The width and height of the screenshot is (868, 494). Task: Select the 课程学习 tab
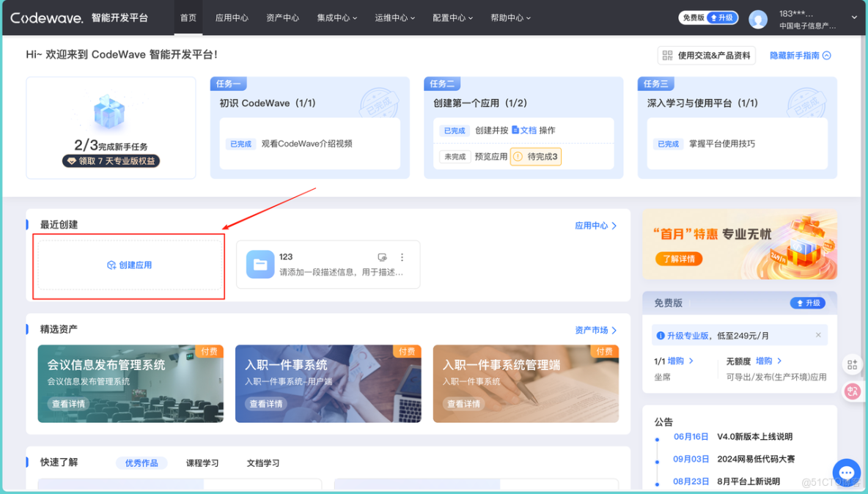pos(203,462)
